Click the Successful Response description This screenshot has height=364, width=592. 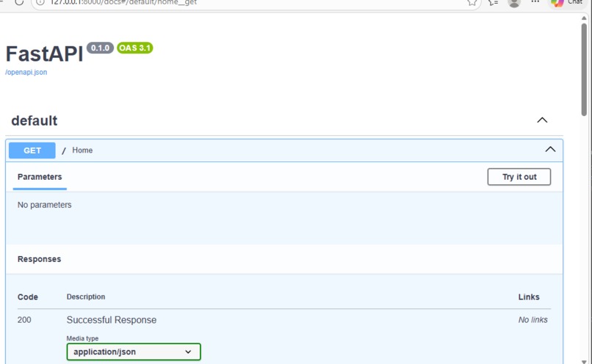[112, 320]
